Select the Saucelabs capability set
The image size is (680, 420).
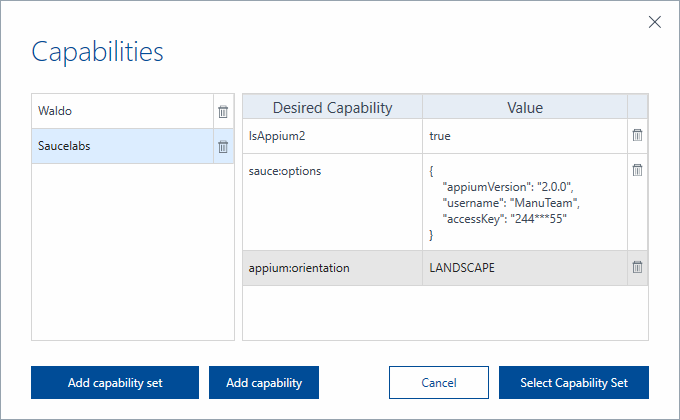pos(120,147)
